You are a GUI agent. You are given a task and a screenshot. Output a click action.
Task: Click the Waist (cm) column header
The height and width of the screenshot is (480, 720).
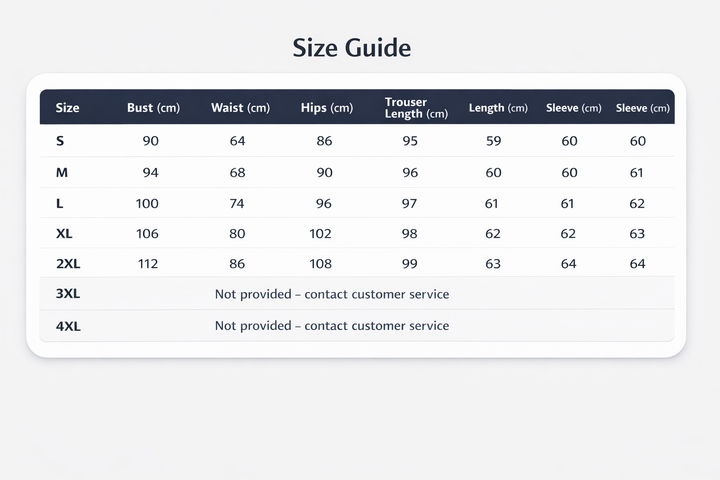240,107
